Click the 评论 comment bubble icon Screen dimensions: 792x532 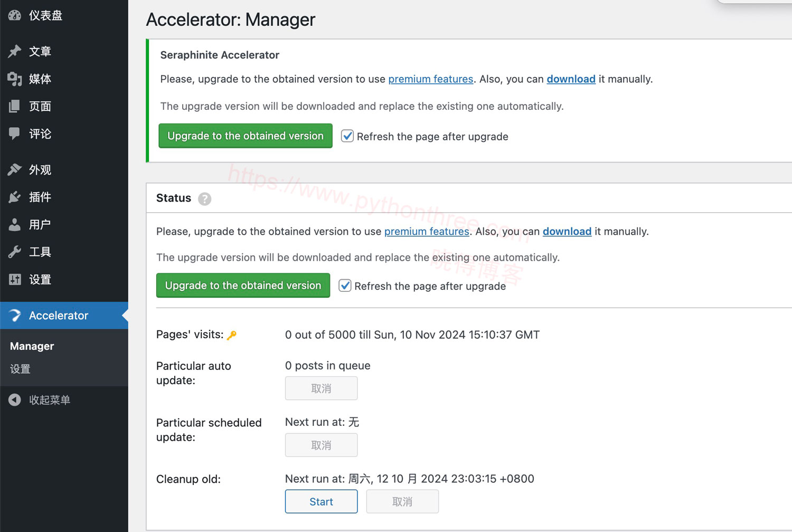click(x=15, y=134)
